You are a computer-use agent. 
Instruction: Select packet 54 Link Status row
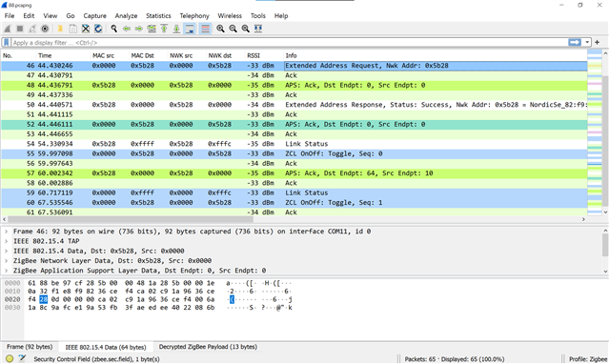(294, 144)
